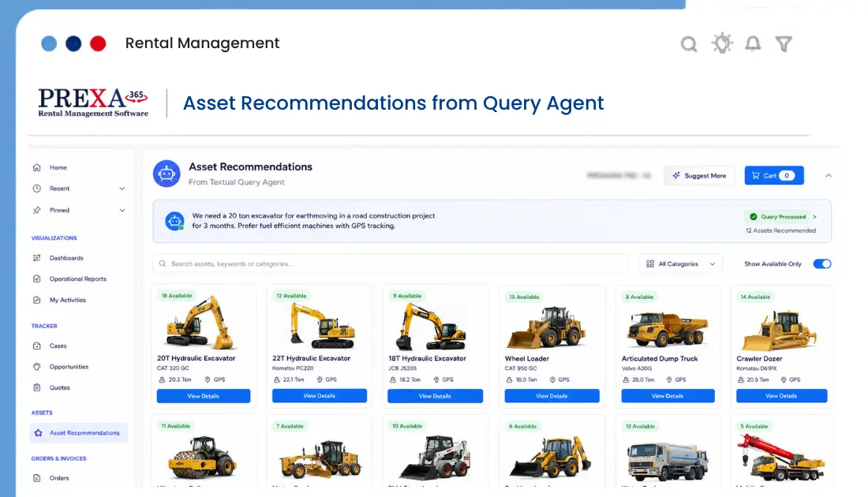The width and height of the screenshot is (868, 497).
Task: Click the green Query Processed checkmark icon
Action: coord(754,217)
